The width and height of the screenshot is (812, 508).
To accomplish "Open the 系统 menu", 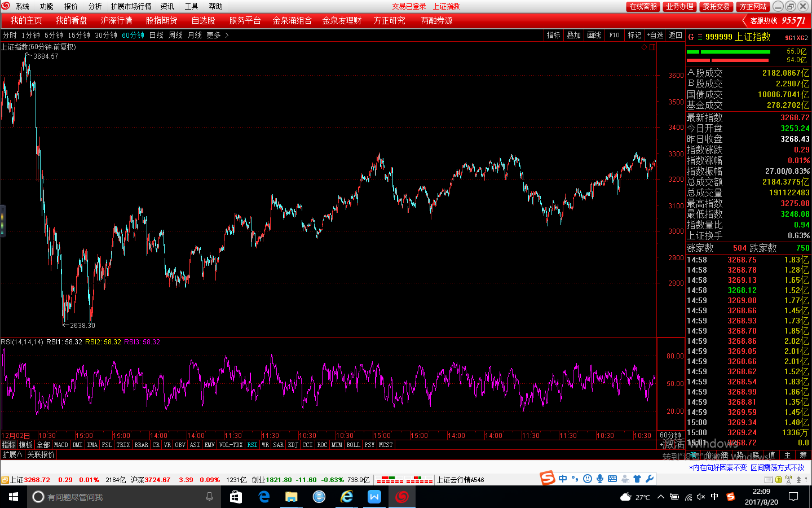I will point(23,6).
